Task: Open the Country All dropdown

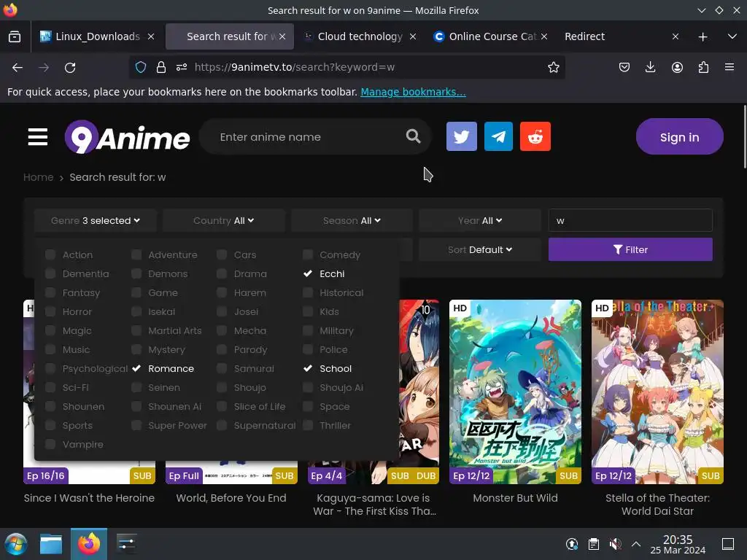Action: pyautogui.click(x=223, y=220)
